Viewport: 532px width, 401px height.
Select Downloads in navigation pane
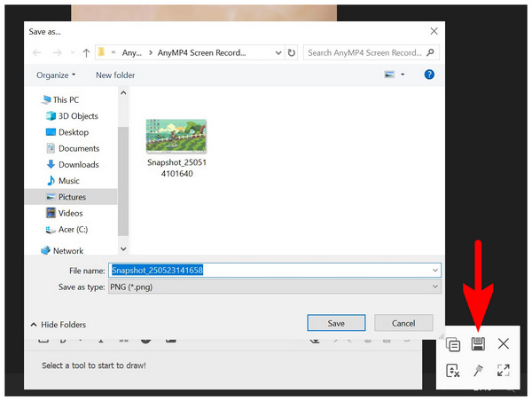click(73, 164)
